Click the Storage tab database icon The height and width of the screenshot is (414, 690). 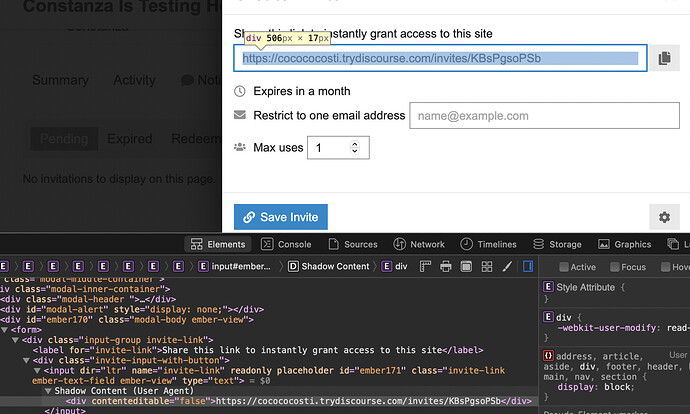(x=538, y=244)
